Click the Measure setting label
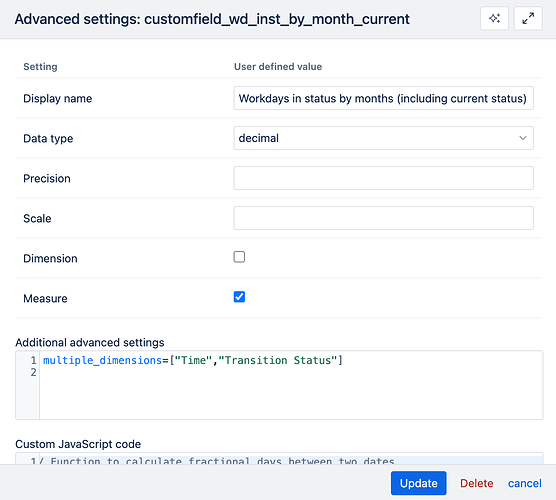The width and height of the screenshot is (556, 500). coord(45,299)
